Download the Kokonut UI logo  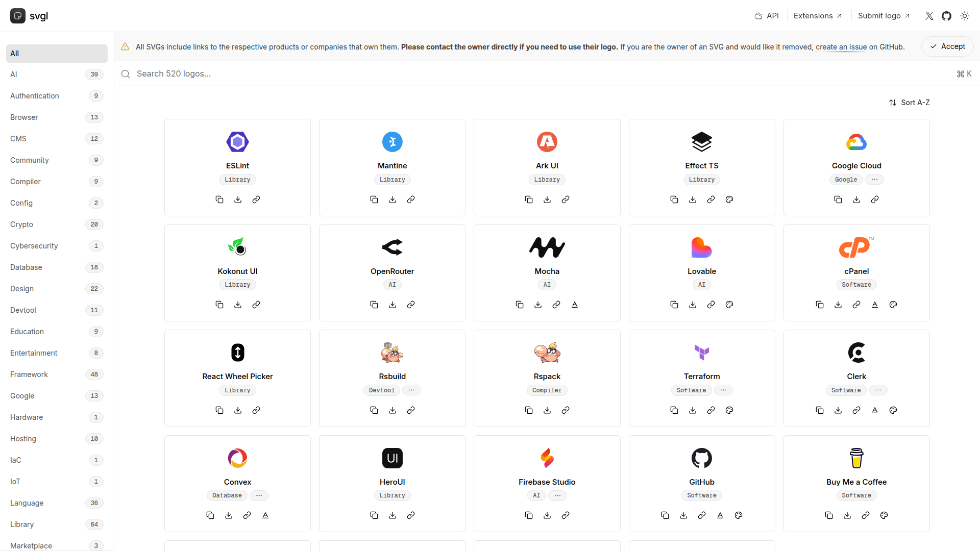click(238, 305)
